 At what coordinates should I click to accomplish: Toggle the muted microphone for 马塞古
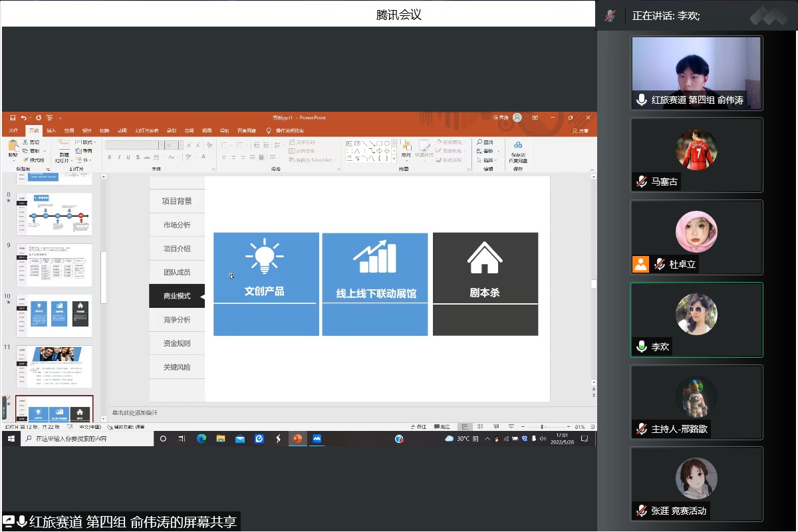[641, 182]
